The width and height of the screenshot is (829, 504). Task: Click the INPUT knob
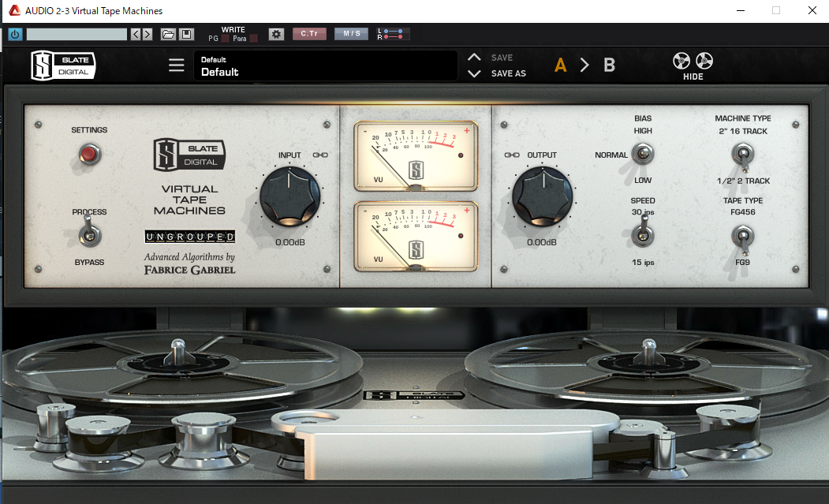coord(289,196)
